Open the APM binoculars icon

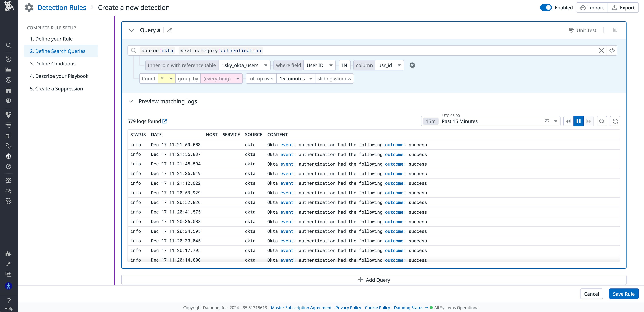coord(9,90)
